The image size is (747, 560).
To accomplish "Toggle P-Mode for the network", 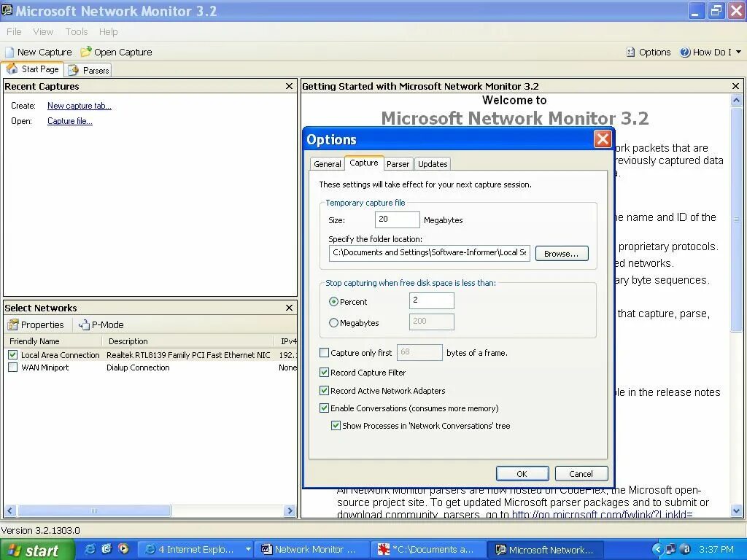I will [101, 324].
